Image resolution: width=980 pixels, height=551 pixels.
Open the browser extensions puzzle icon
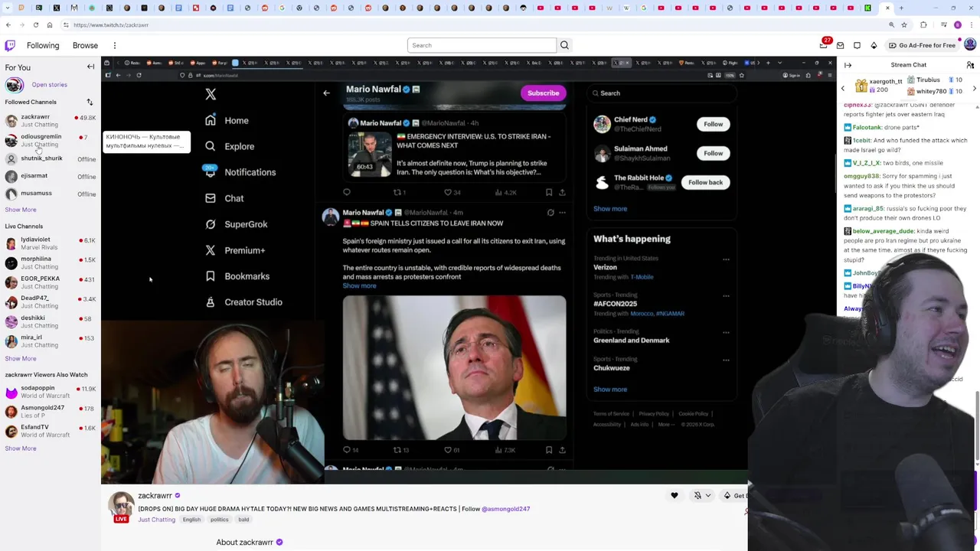coord(923,25)
